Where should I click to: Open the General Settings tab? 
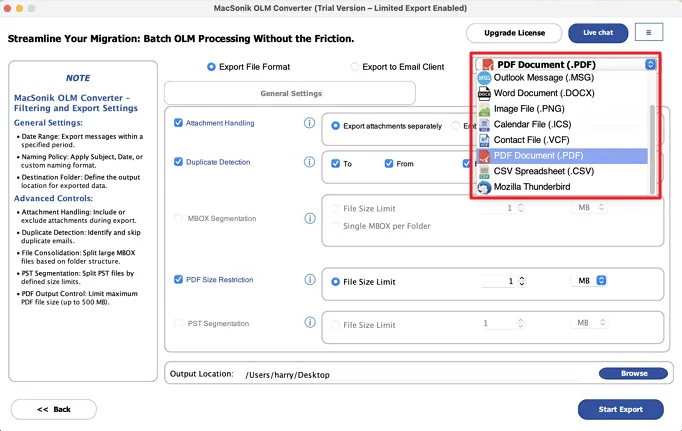(290, 93)
